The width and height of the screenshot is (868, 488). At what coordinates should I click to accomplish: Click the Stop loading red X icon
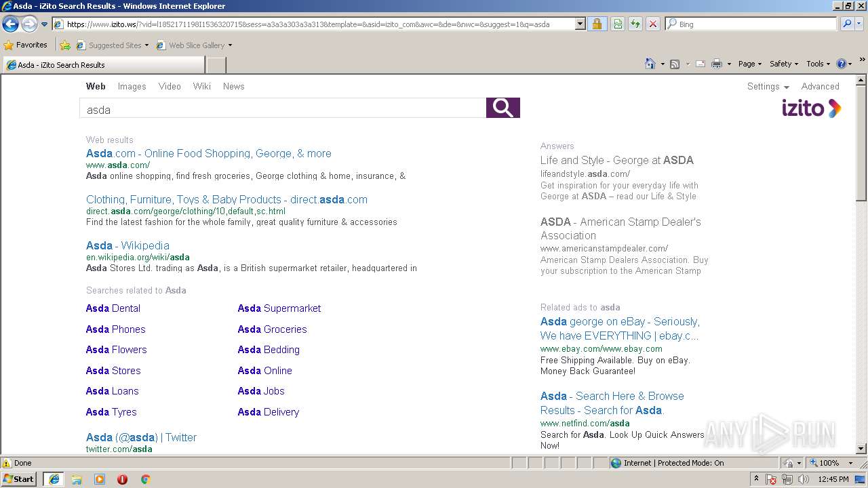point(653,24)
